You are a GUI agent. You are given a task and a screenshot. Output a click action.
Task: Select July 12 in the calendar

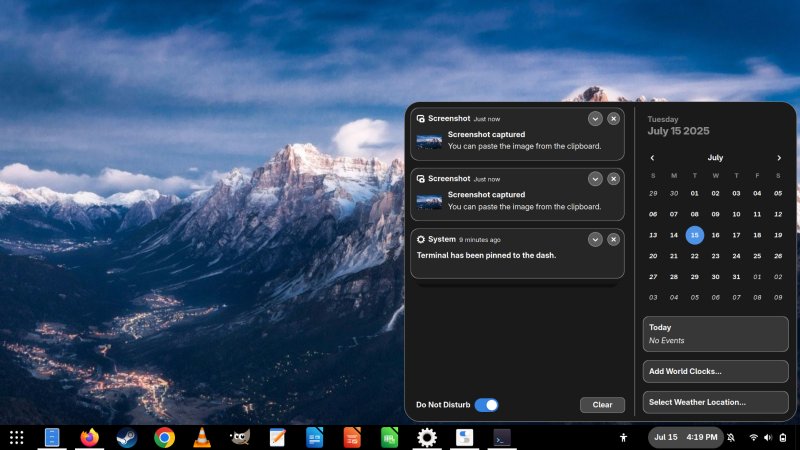[x=778, y=214]
